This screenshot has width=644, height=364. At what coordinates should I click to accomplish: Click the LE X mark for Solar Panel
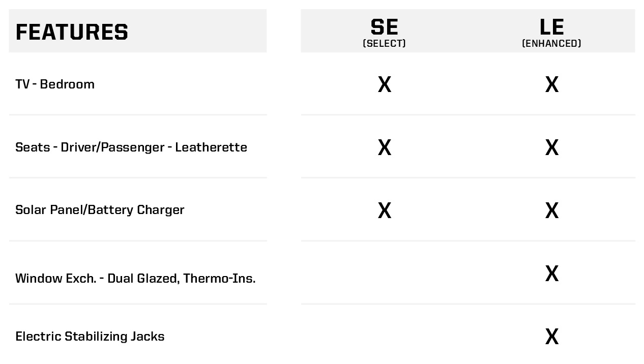coord(551,210)
